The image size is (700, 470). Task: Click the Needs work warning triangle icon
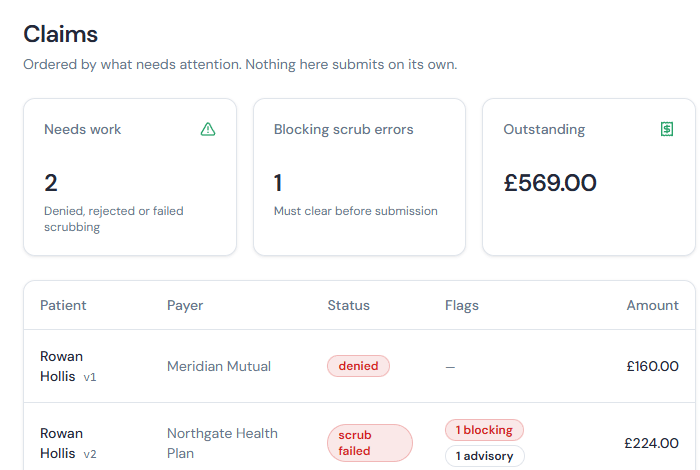click(208, 129)
